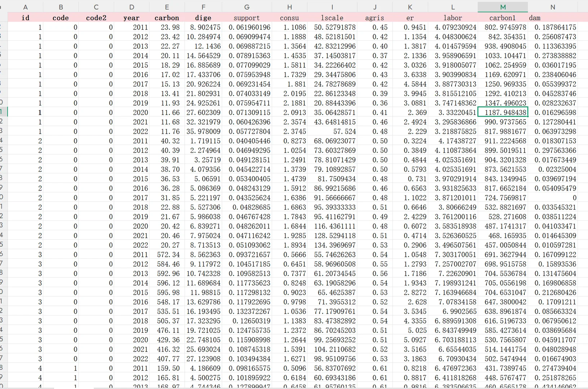Select the cell containing 1187.948438
The image size is (588, 389).
pos(503,112)
